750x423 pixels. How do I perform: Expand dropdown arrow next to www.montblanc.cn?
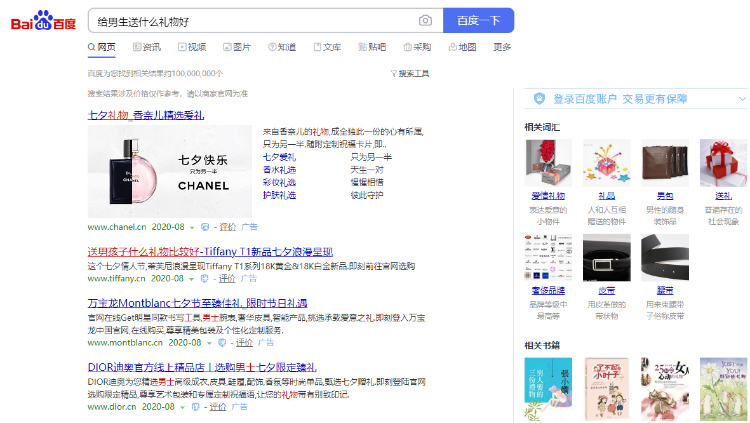coord(209,343)
